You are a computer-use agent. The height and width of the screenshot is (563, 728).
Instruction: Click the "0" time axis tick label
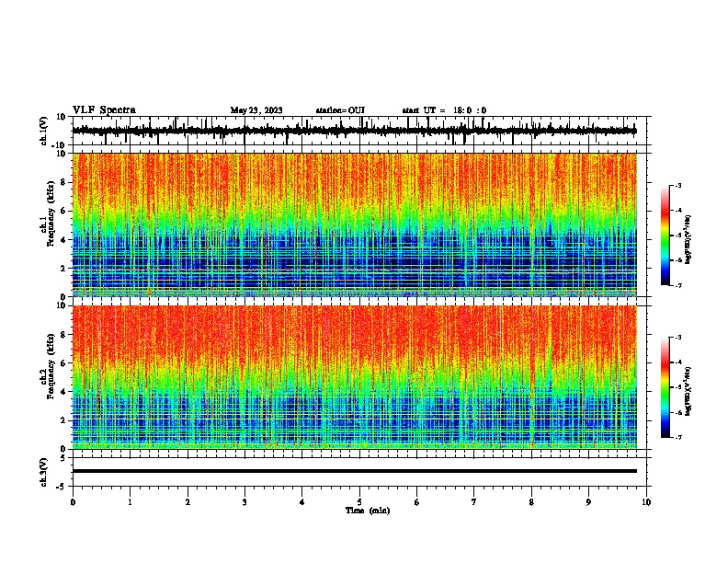pos(73,502)
